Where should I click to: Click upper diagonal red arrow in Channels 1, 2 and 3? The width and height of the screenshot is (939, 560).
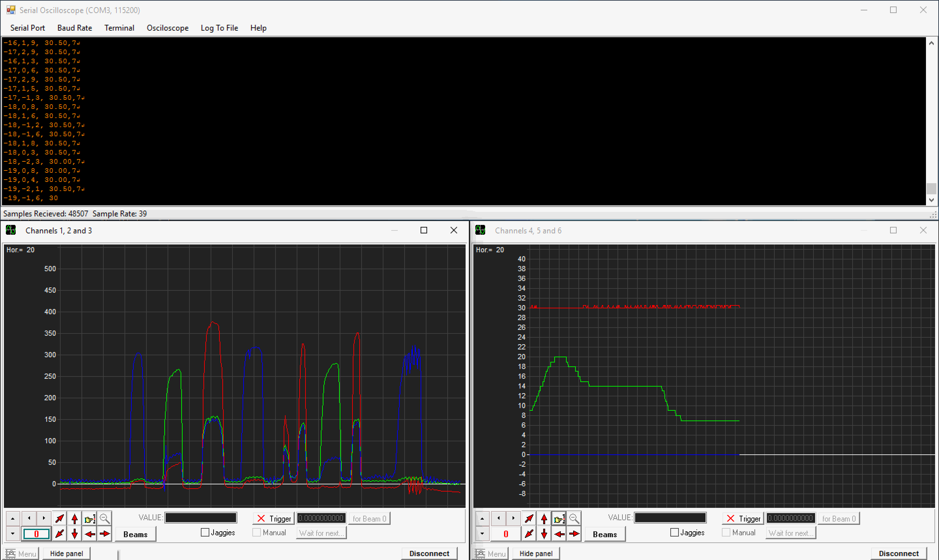(x=59, y=519)
